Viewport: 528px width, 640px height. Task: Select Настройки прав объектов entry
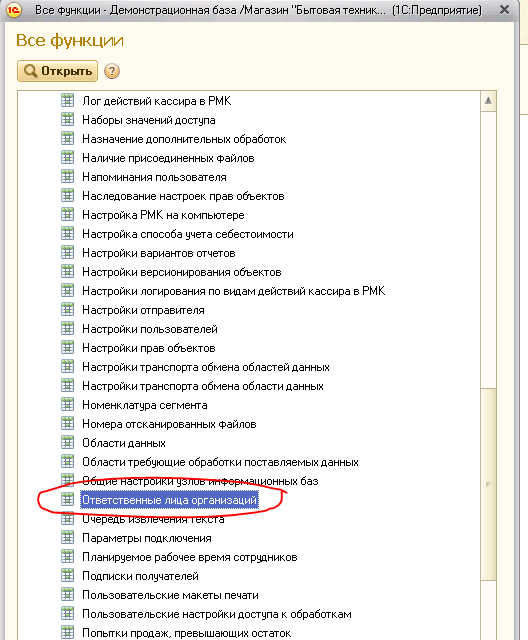click(149, 348)
